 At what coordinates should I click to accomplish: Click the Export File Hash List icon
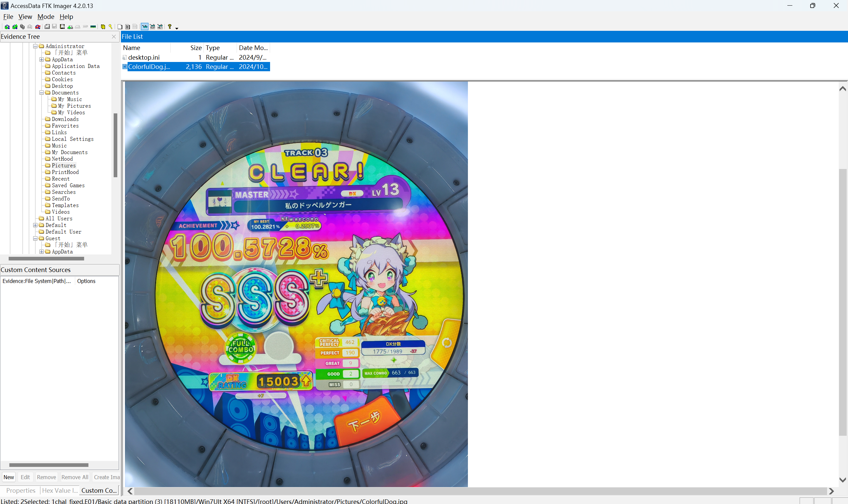(x=128, y=27)
